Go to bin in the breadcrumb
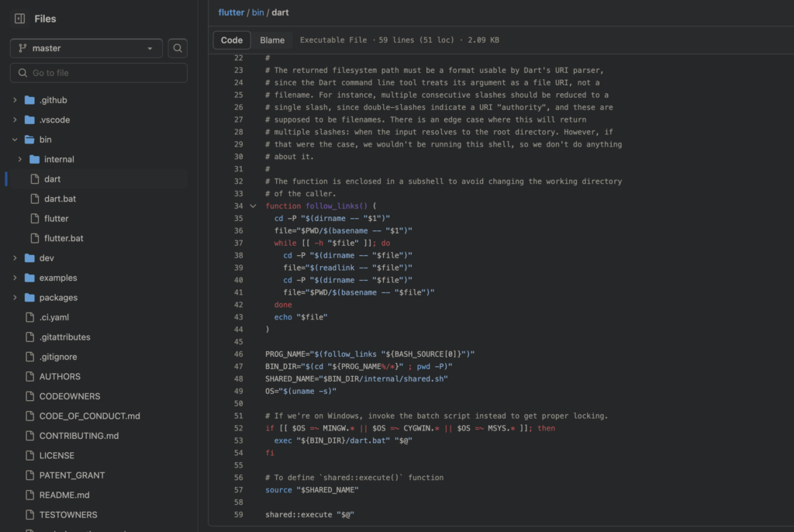Screen dimensions: 794x532 [257, 12]
